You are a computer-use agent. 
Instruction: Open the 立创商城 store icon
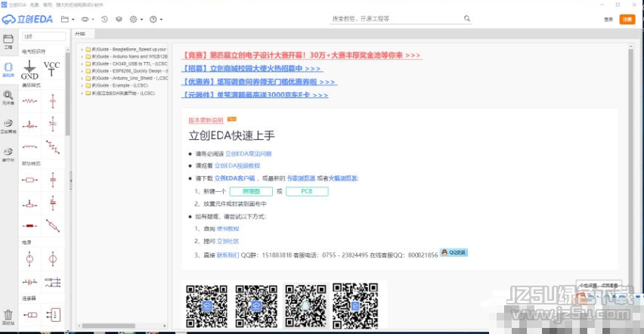(8, 126)
